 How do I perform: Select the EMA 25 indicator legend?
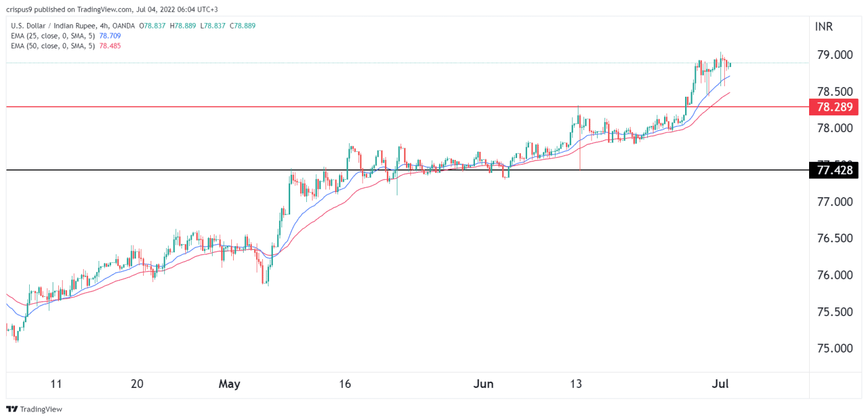coord(53,36)
